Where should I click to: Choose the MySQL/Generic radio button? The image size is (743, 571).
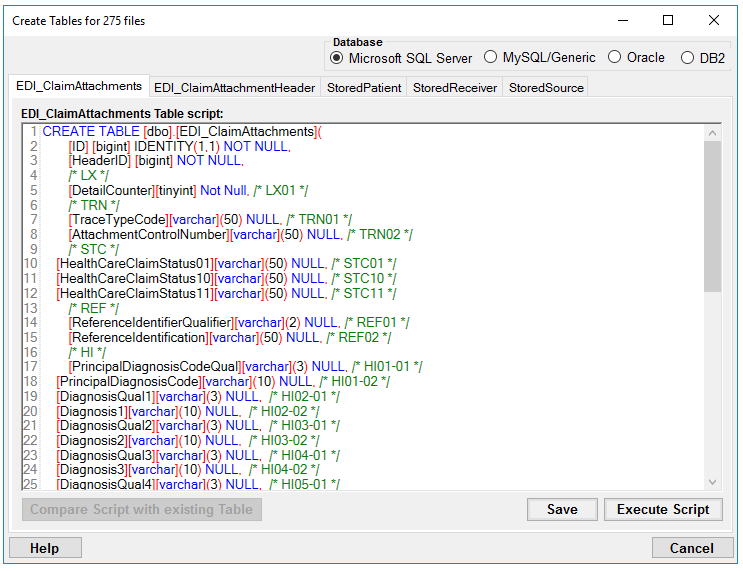[x=491, y=58]
